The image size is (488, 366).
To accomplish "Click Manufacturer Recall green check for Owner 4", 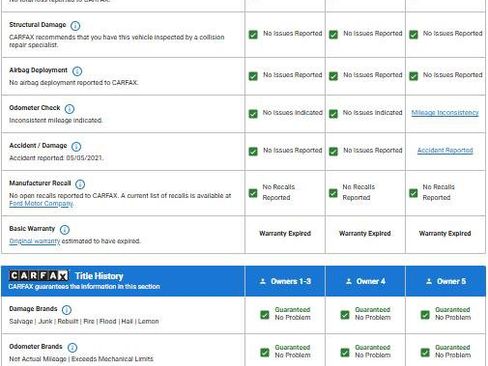I will coord(333,193).
